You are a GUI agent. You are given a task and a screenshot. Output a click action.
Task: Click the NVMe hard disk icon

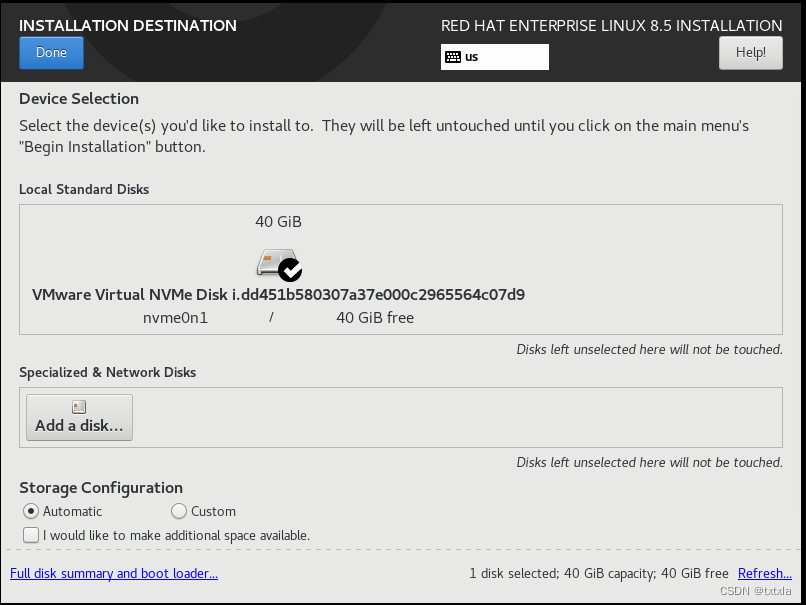click(x=277, y=263)
